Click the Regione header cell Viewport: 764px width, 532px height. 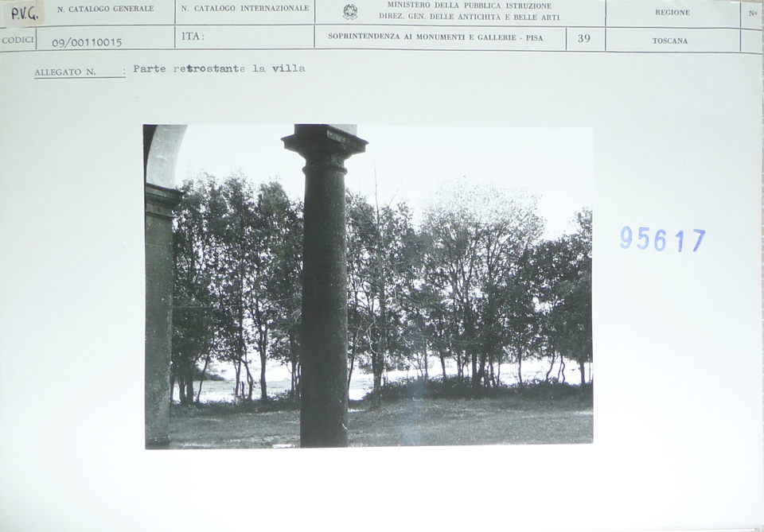[672, 13]
